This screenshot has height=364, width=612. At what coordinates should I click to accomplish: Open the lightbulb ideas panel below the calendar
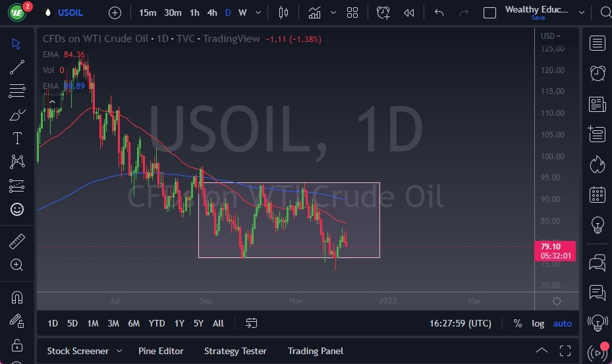[x=597, y=225]
